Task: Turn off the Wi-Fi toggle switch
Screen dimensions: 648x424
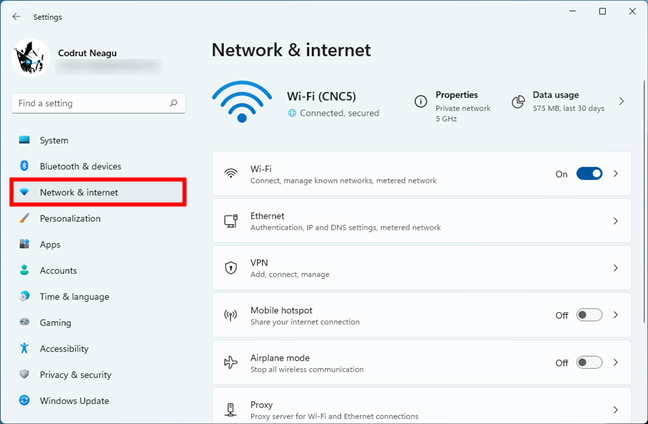Action: click(x=589, y=174)
